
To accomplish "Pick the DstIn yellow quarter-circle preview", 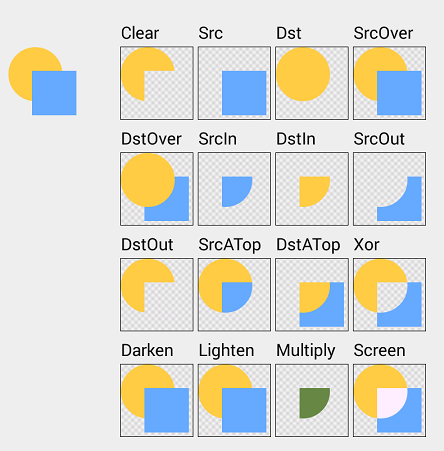I will [312, 189].
